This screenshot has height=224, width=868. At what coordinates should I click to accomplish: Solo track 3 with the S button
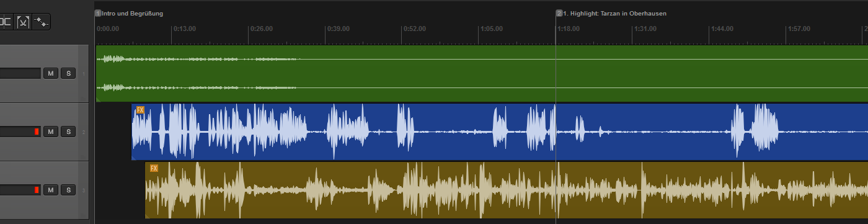coord(68,190)
